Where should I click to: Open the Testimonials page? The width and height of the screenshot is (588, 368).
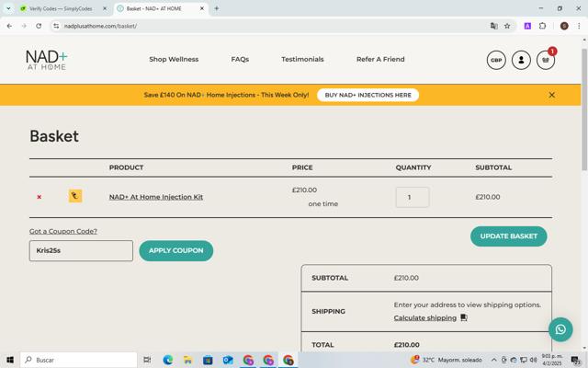click(302, 59)
